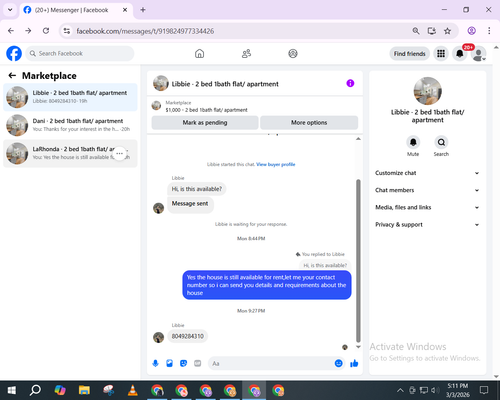Open LaRhonda conversation in list
The image size is (500, 400).
tap(70, 153)
